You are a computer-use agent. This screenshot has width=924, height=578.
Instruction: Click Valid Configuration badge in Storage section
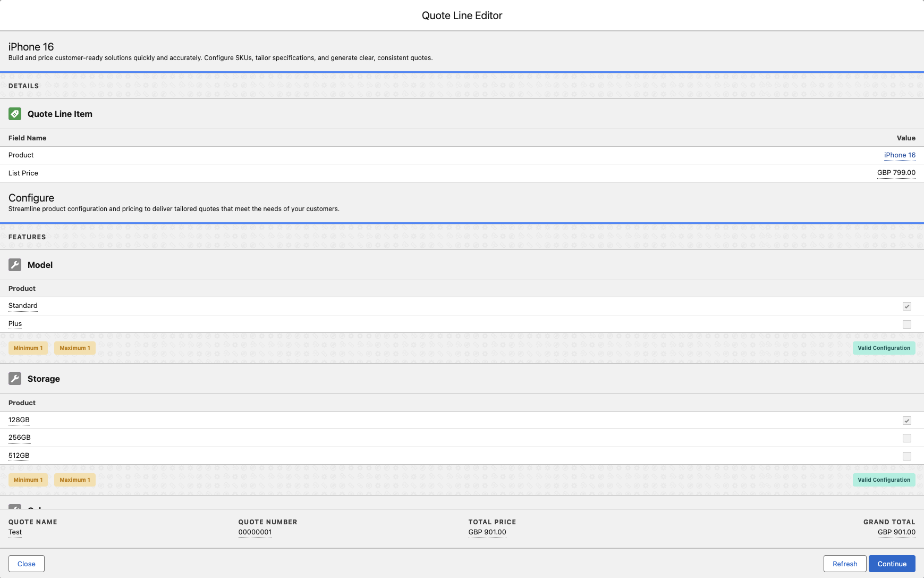pyautogui.click(x=884, y=480)
